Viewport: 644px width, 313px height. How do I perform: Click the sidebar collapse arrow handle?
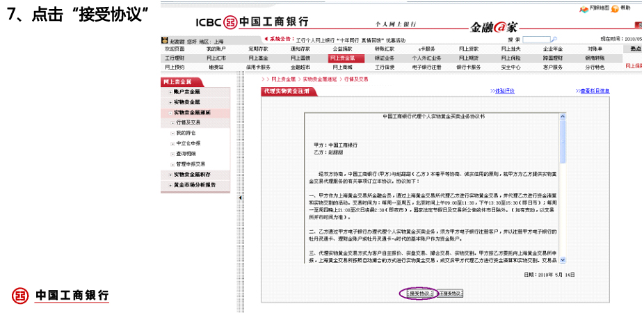point(240,198)
